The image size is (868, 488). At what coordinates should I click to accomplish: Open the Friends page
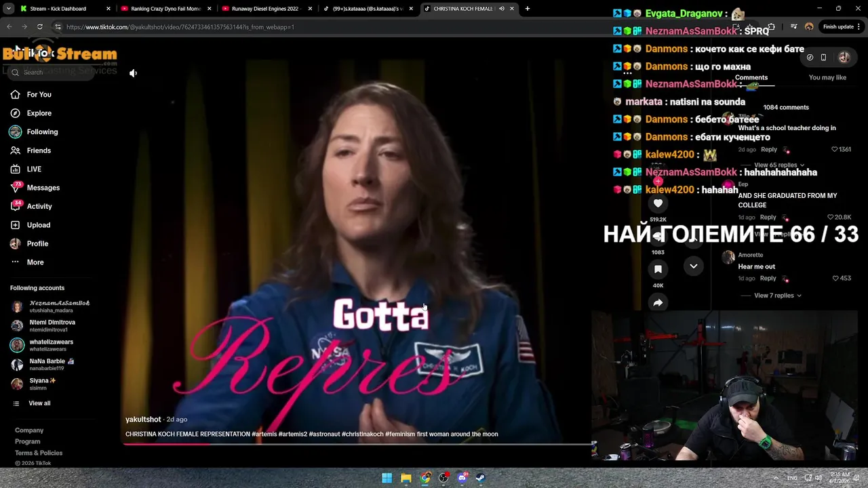31,150
